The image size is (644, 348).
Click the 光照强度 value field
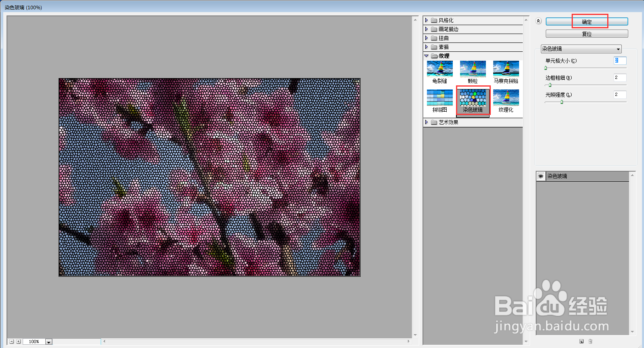(620, 94)
